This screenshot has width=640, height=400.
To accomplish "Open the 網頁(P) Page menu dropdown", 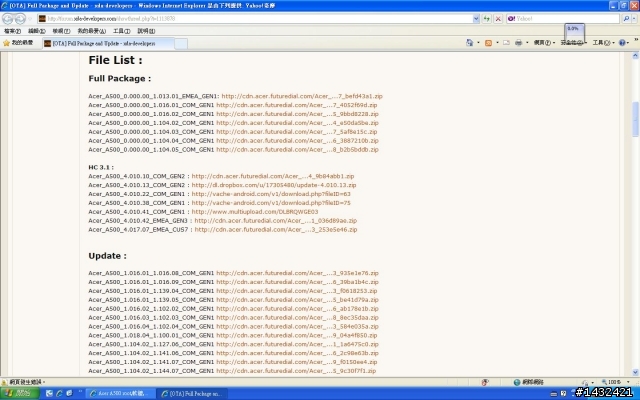I will point(544,42).
